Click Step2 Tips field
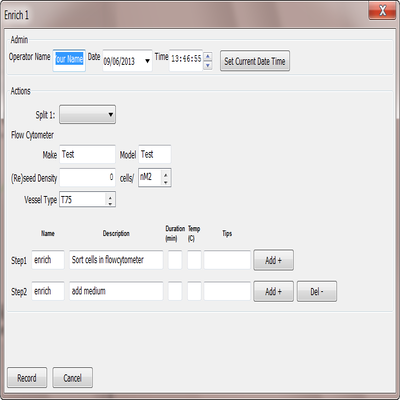Viewport: 400px width, 400px height. coord(227,291)
